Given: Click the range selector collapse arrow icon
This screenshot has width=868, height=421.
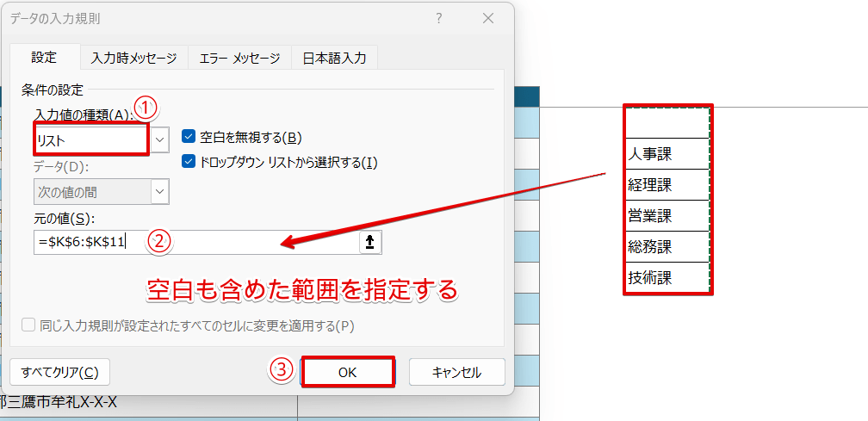Looking at the screenshot, I should pos(370,243).
